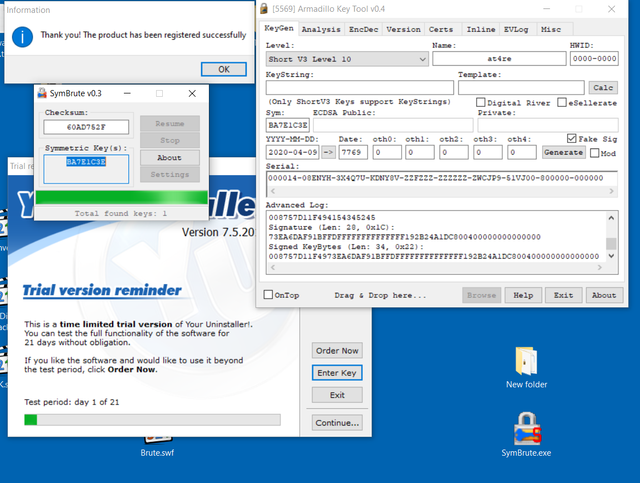The height and width of the screenshot is (483, 640).
Task: Click the Template input field
Action: click(x=521, y=87)
